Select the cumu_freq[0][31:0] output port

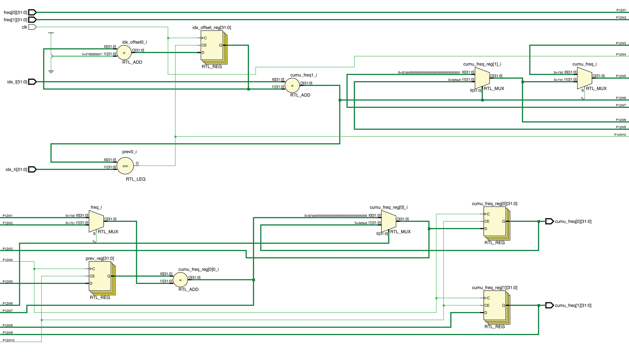coord(549,221)
